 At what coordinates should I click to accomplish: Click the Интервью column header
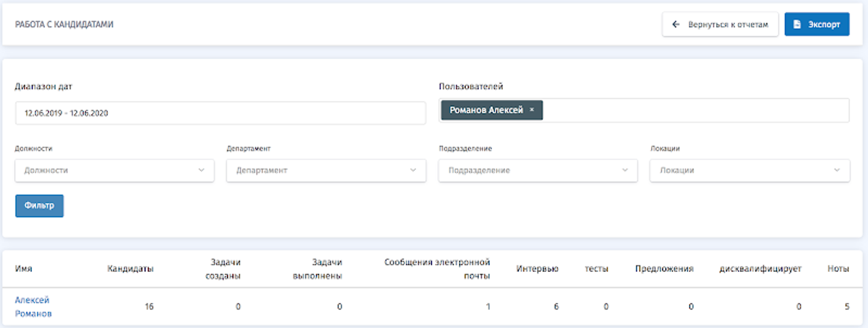pos(537,269)
